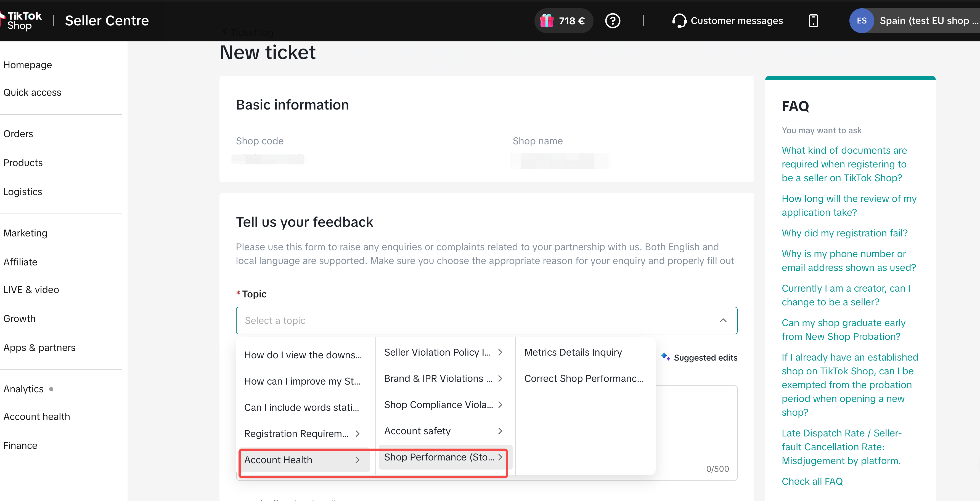The height and width of the screenshot is (501, 980).
Task: Open Late Dispatch Rate FAQ link
Action: coord(841,447)
